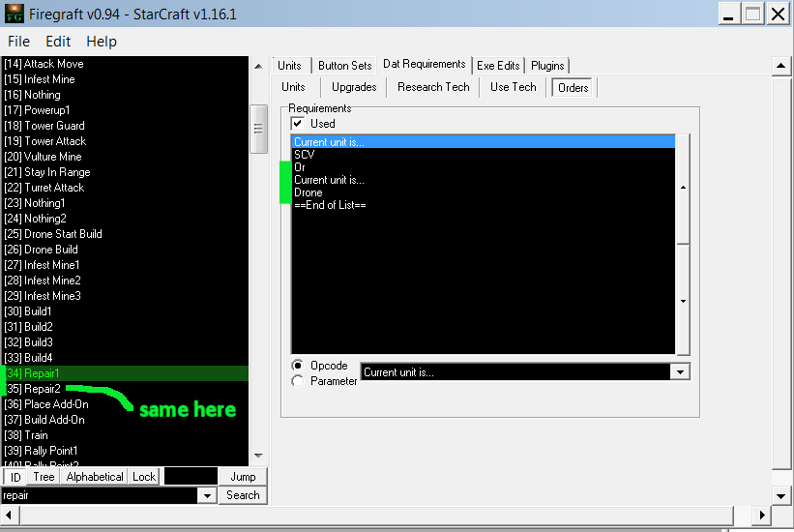Viewport: 794px width, 532px height.
Task: Maximize the Firegraft window
Action: [x=753, y=14]
